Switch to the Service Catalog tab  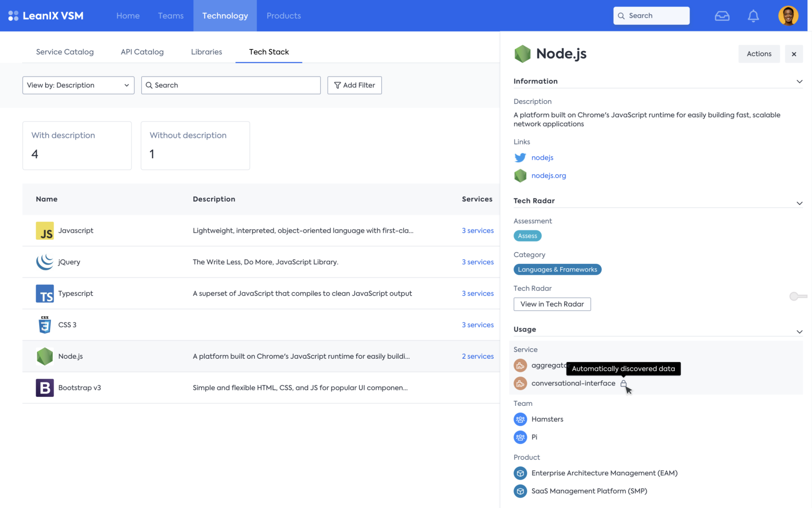65,52
